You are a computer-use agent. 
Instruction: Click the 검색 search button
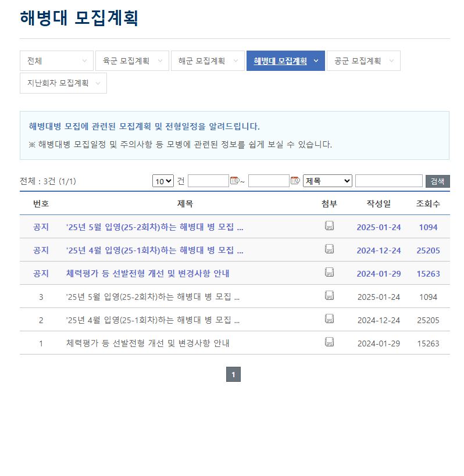tap(438, 181)
